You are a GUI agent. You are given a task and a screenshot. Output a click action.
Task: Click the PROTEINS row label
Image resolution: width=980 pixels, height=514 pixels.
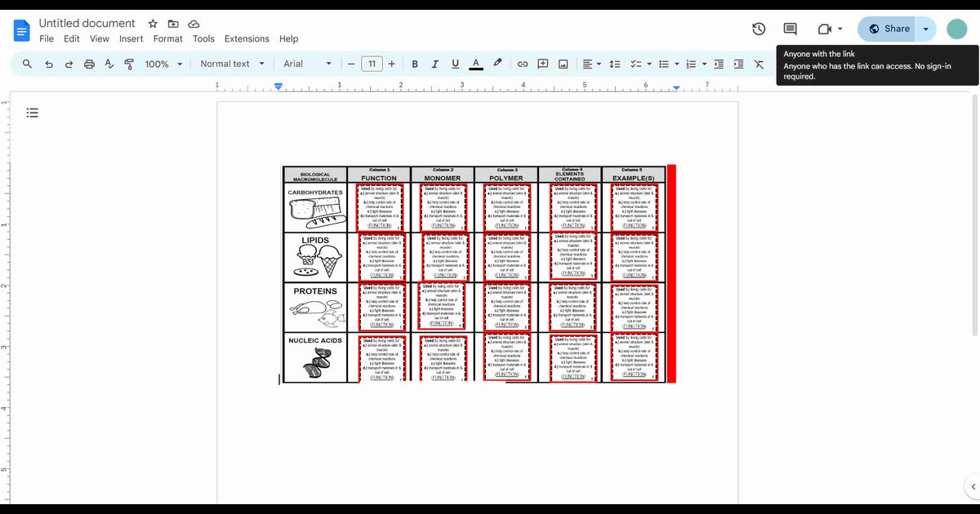[315, 290]
